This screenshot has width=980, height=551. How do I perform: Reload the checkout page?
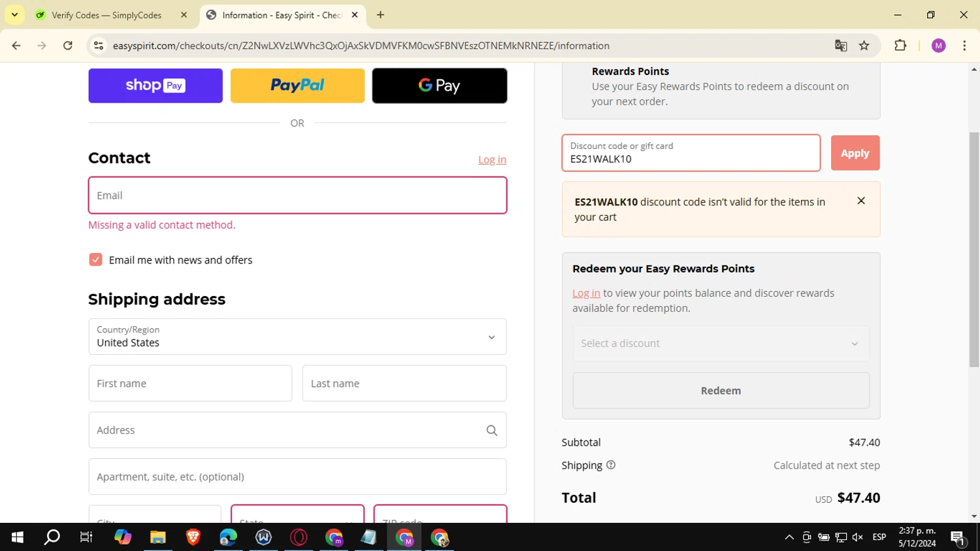[68, 46]
